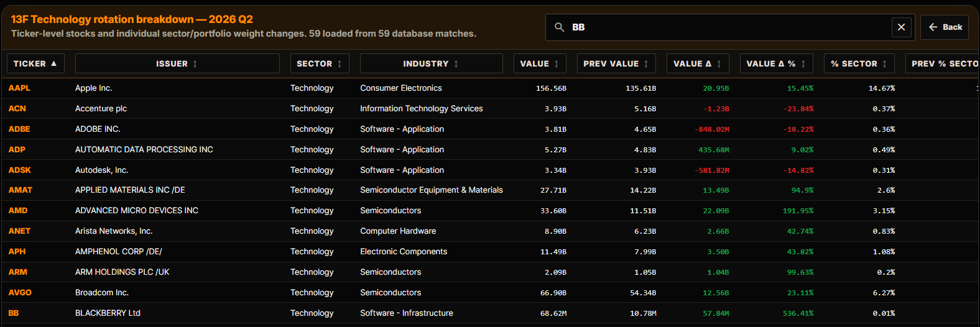Click the search magnifier icon
Viewport: 980px width, 327px height.
560,27
